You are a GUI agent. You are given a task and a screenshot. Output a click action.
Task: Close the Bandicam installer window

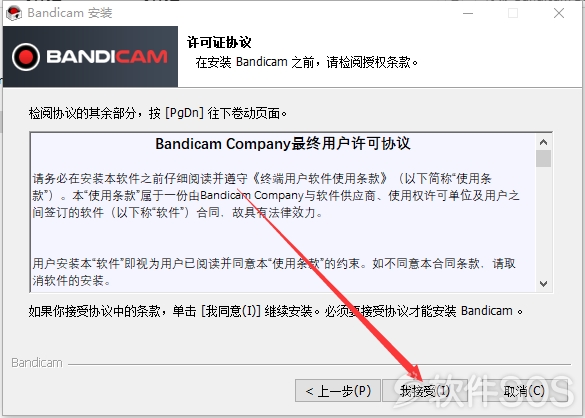click(x=559, y=13)
